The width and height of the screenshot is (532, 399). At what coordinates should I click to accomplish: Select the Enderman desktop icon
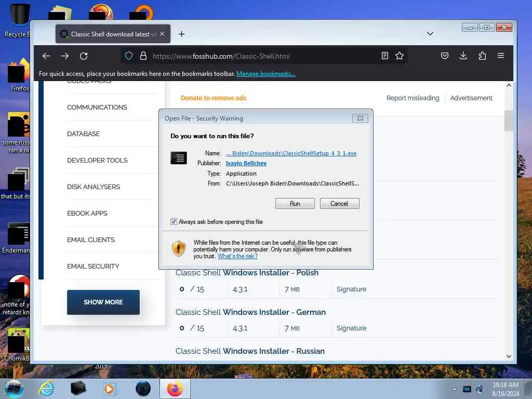(x=16, y=237)
